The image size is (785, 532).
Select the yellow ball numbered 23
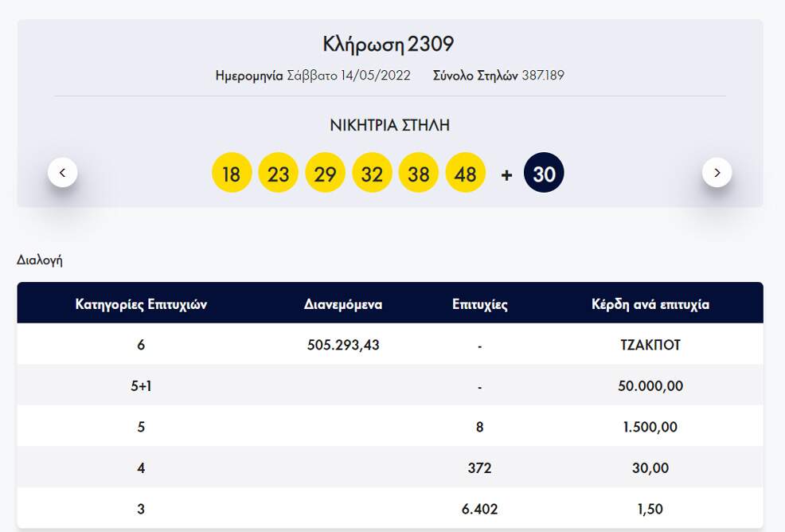[278, 174]
